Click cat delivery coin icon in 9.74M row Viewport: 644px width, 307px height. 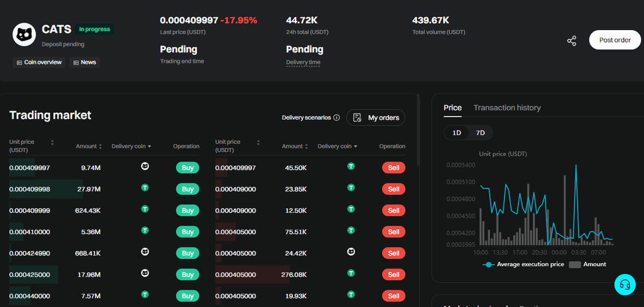(145, 166)
